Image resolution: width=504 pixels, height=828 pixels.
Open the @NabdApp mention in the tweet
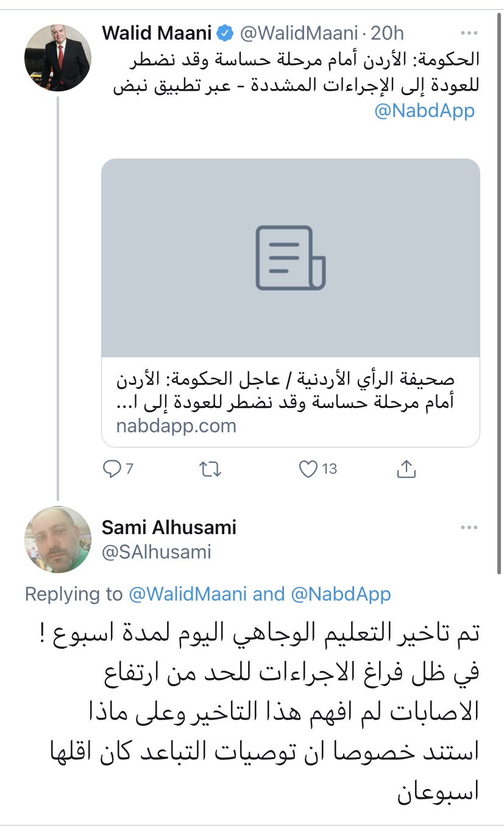point(424,112)
